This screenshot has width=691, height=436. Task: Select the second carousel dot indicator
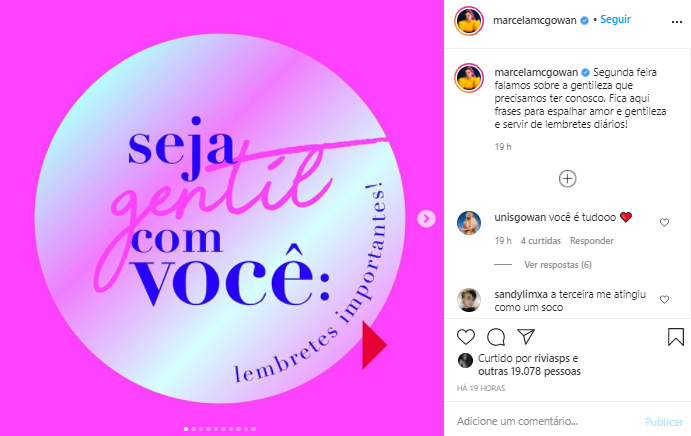pyautogui.click(x=193, y=429)
